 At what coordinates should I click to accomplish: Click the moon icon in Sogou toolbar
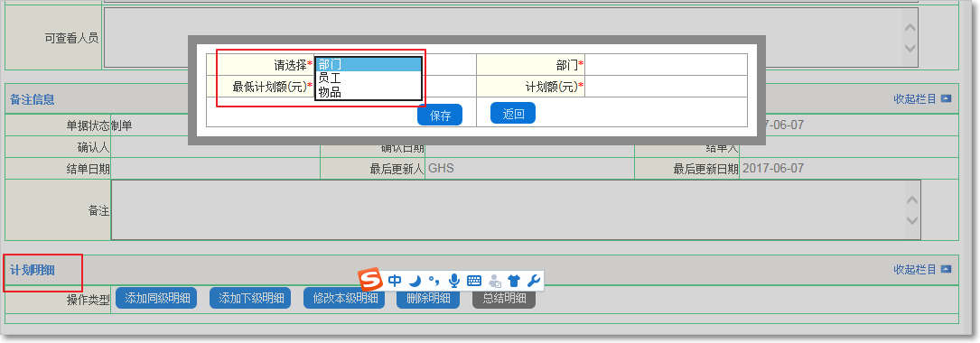[415, 281]
